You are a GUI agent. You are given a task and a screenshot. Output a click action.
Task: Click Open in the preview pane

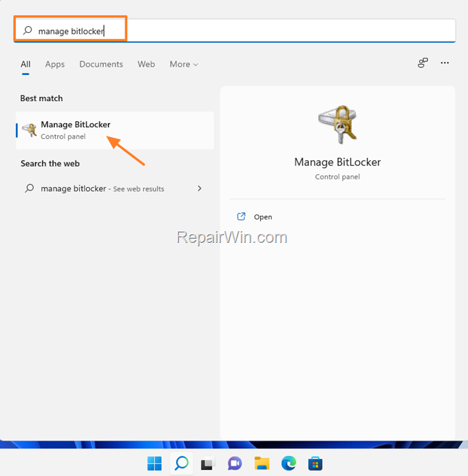[x=263, y=217]
